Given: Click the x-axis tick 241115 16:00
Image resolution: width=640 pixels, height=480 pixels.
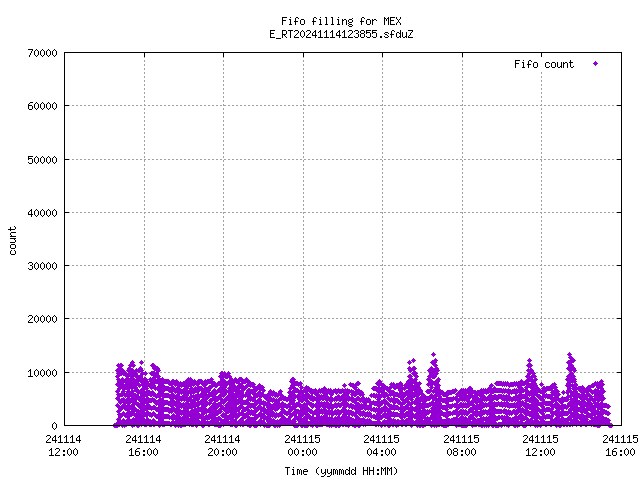Looking at the screenshot, I should pos(620,446).
